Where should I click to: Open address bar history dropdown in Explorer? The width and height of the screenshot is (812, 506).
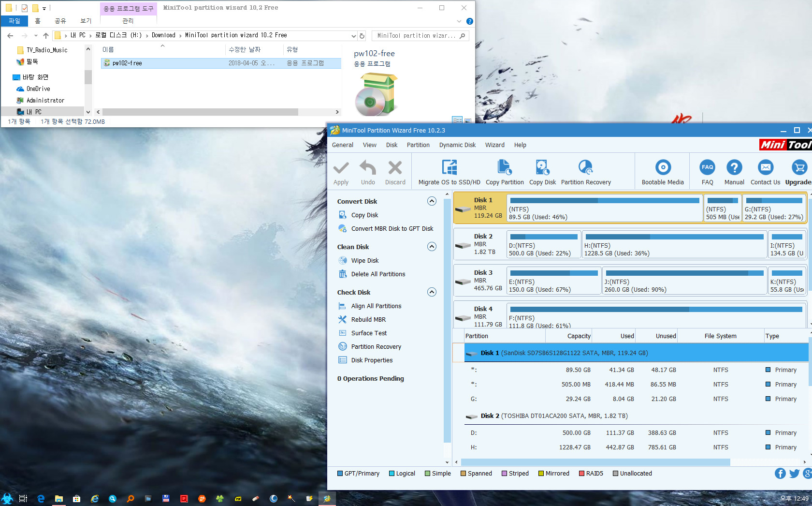click(353, 36)
